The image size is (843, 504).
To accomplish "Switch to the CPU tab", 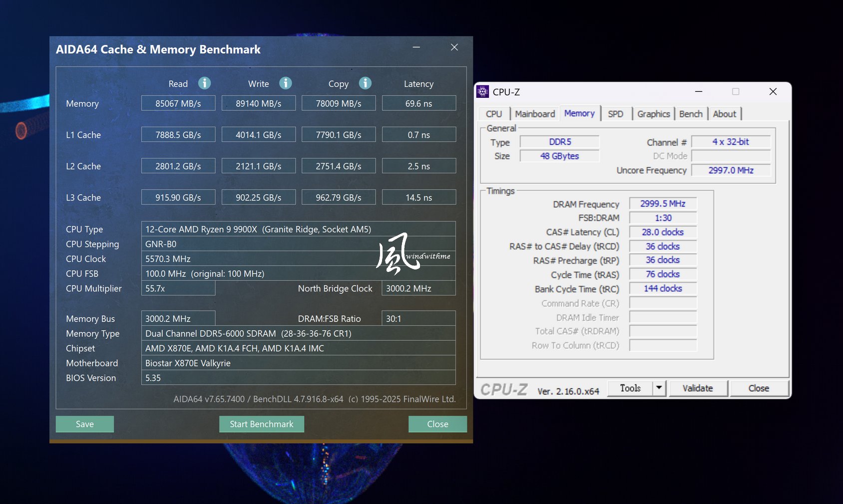I will point(493,114).
